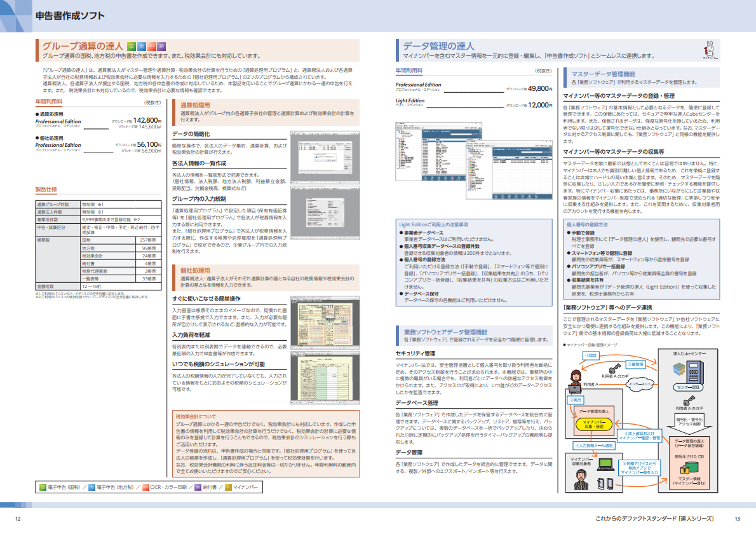Click the blue 地 icon beside グループ通算の達人 title
Image resolution: width=756 pixels, height=534 pixels.
pyautogui.click(x=142, y=46)
